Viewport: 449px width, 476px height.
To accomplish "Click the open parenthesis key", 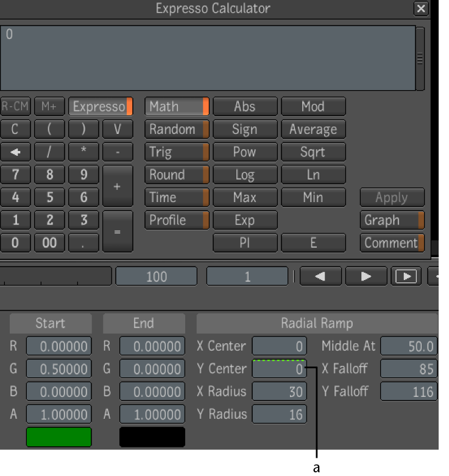I will click(49, 129).
